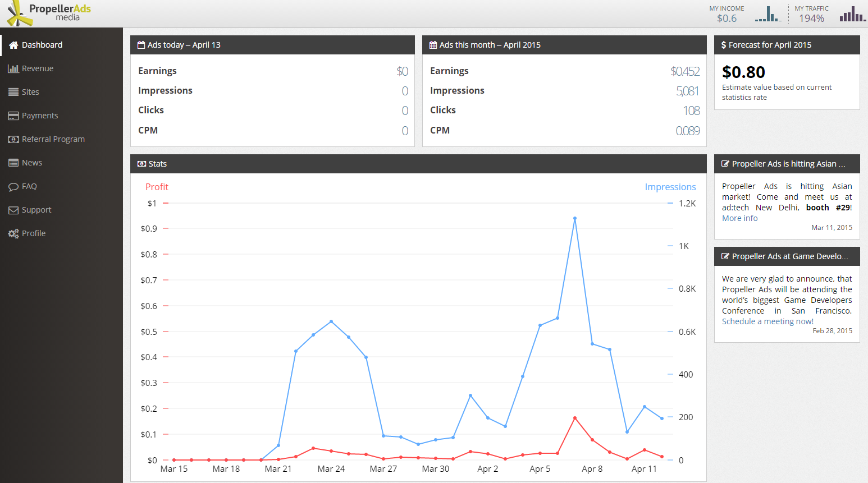The width and height of the screenshot is (868, 483).
Task: Go to the Sites menu item
Action: pyautogui.click(x=30, y=92)
